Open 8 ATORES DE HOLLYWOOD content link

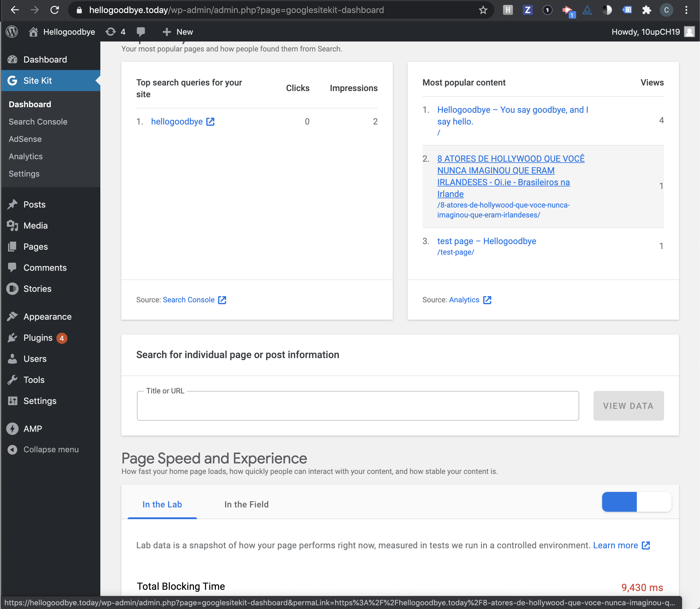click(x=511, y=176)
